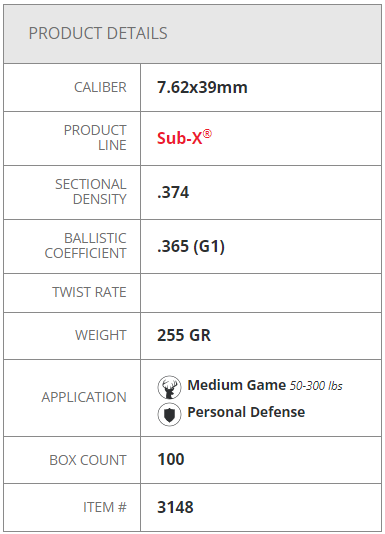Screen dimensions: 385x534
Task: Click the Product Details header
Action: tap(98, 33)
